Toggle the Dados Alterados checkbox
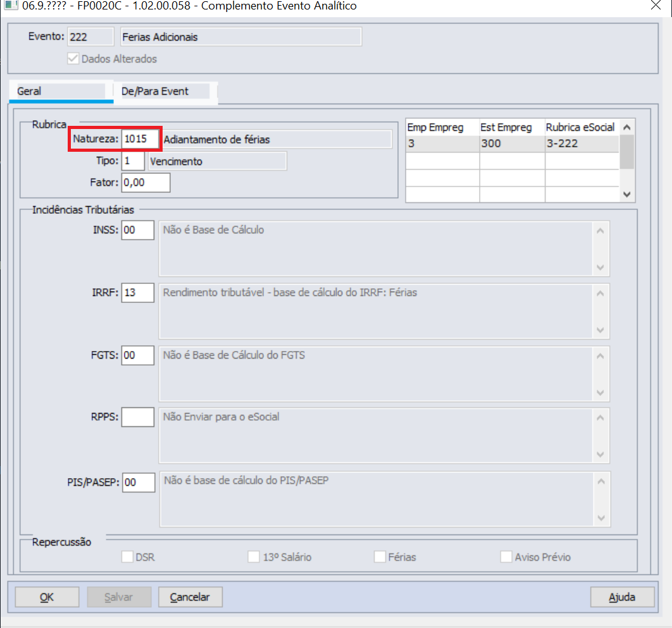The height and width of the screenshot is (628, 672). click(x=73, y=59)
